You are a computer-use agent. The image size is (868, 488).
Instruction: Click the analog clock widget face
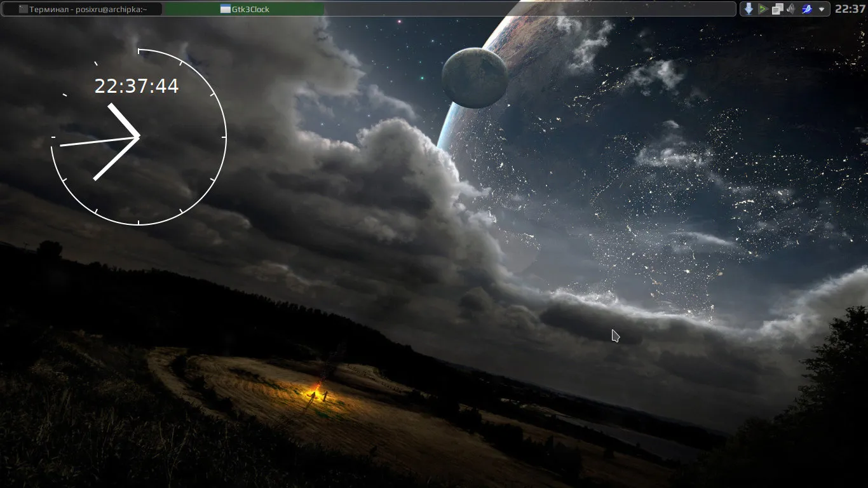coord(139,137)
